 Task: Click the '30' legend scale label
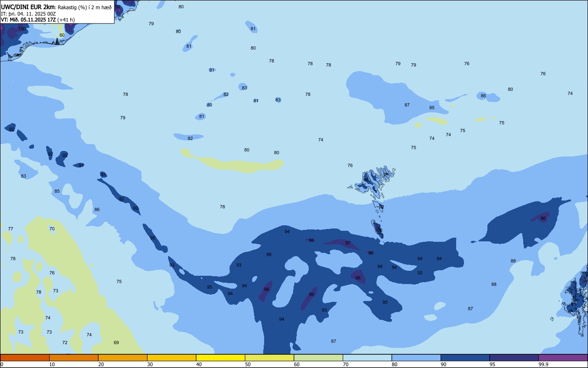pyautogui.click(x=150, y=364)
